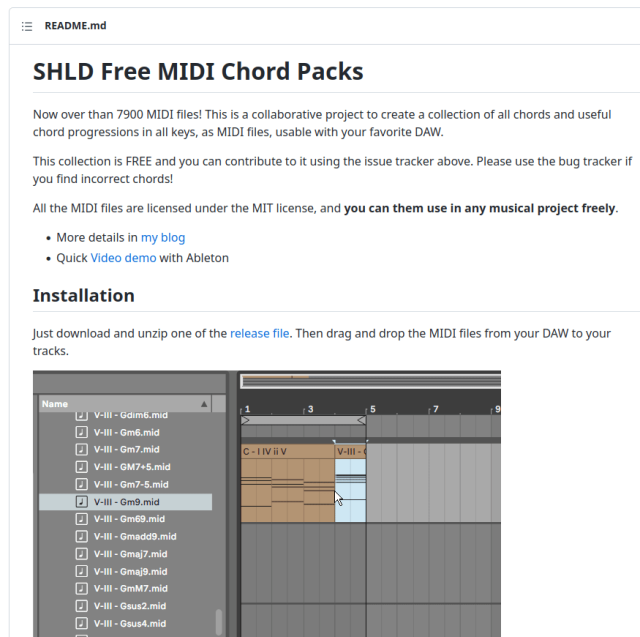Select the file icon of Gm9.mid
This screenshot has width=640, height=637.
click(x=82, y=502)
